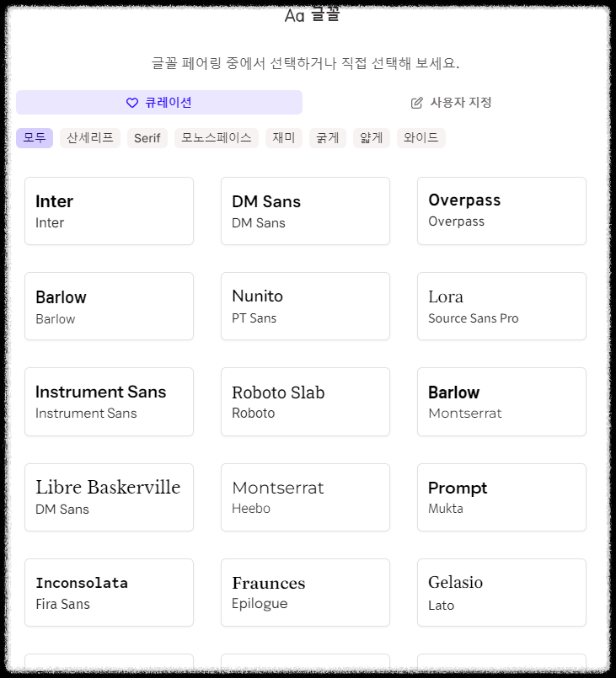Viewport: 616px width, 678px height.
Task: Select the 와이드 filter
Action: click(420, 137)
